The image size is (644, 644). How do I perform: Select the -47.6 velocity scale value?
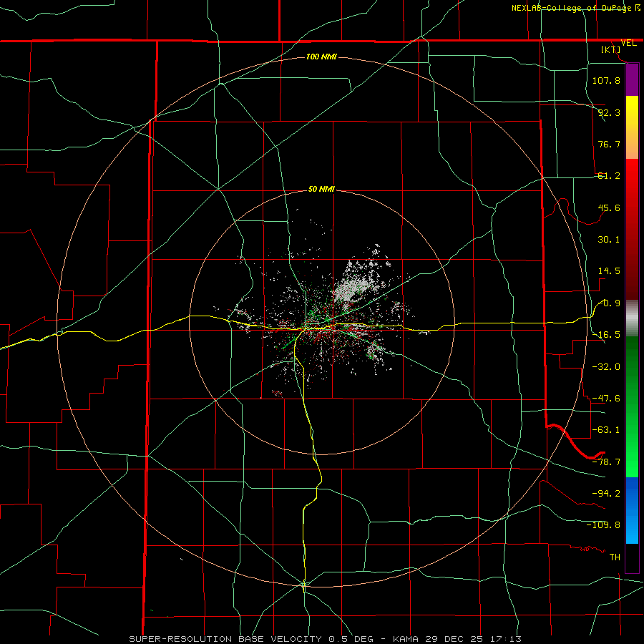tap(606, 399)
